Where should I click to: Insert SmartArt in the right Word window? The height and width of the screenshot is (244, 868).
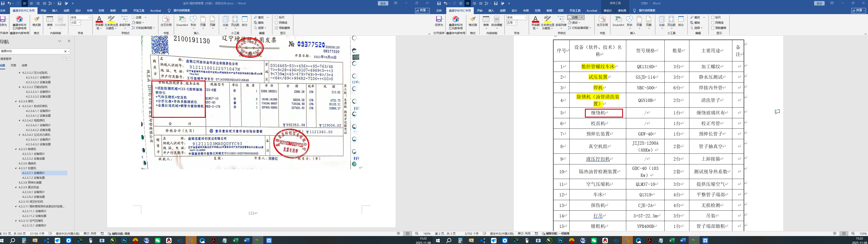pos(618,21)
